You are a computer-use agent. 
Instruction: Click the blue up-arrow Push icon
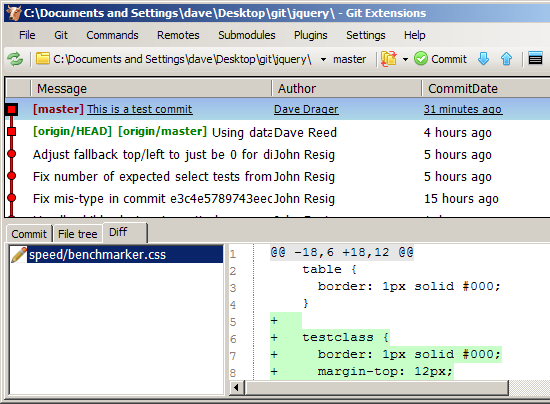(x=506, y=59)
